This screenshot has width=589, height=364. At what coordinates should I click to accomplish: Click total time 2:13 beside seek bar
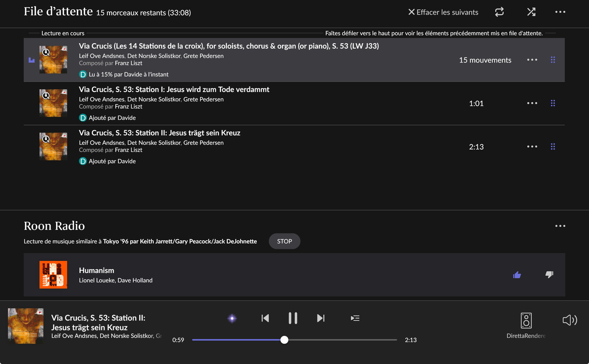click(410, 340)
